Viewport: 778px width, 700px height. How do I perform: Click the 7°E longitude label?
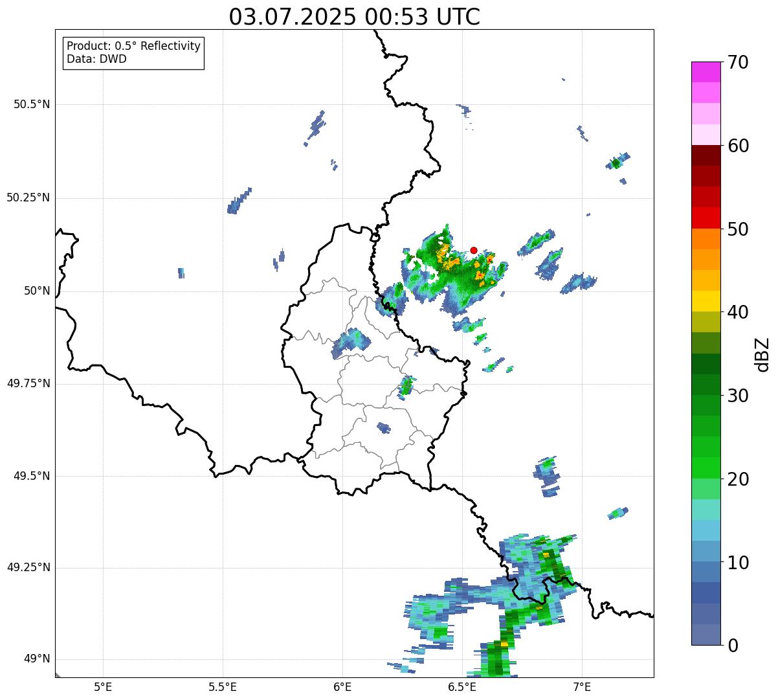[x=582, y=686]
